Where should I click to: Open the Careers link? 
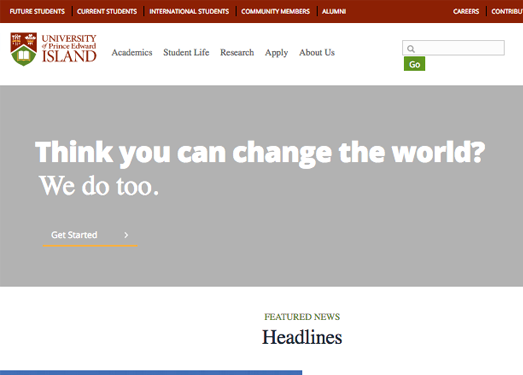tap(466, 11)
